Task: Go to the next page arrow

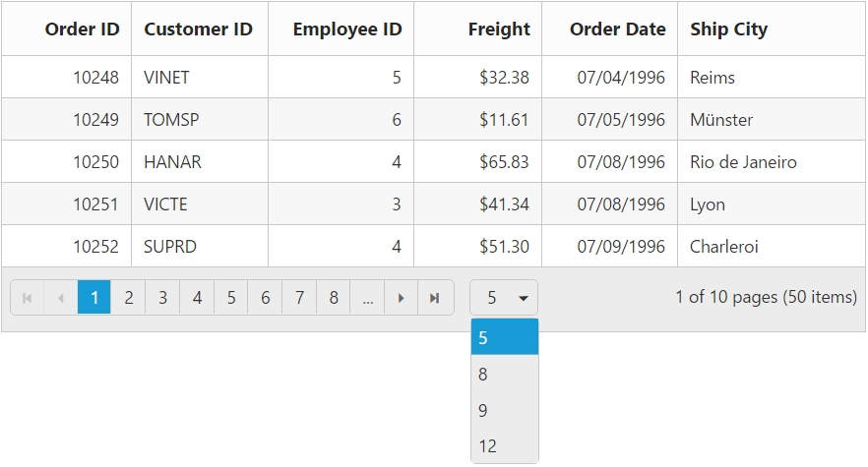Action: pyautogui.click(x=401, y=298)
